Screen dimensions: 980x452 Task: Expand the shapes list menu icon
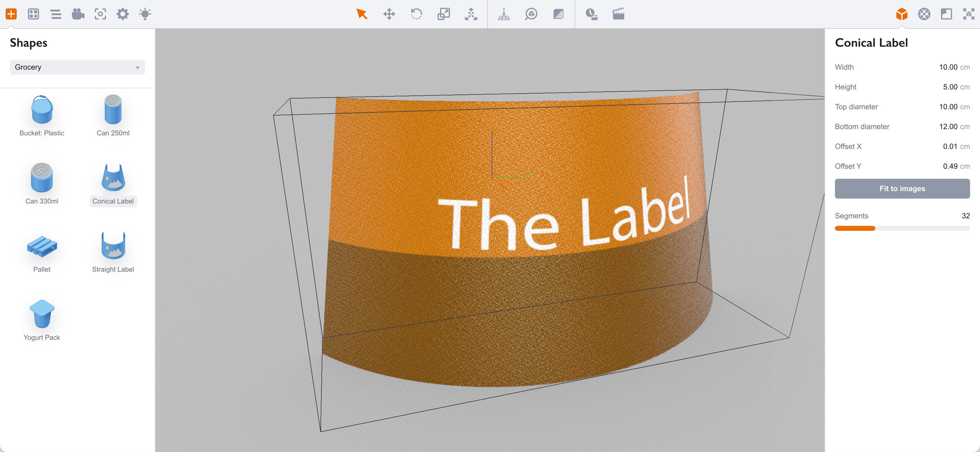55,14
